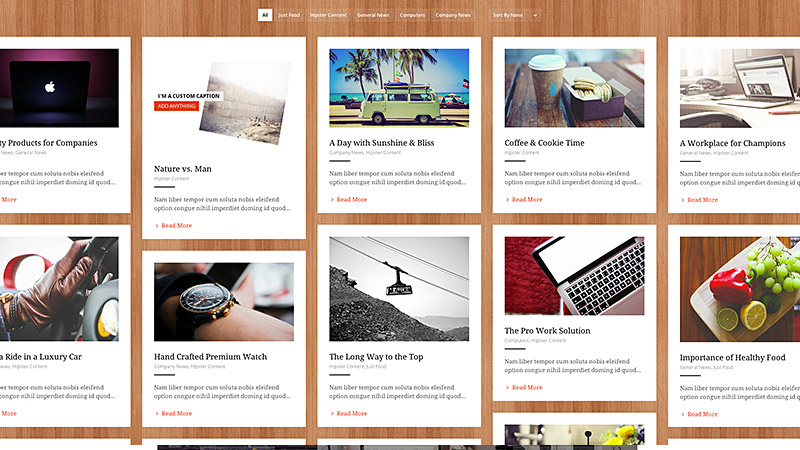Viewport: 800px width, 450px height.
Task: Click Read More arrow icon for A Workplace for Champions
Action: coord(683,200)
